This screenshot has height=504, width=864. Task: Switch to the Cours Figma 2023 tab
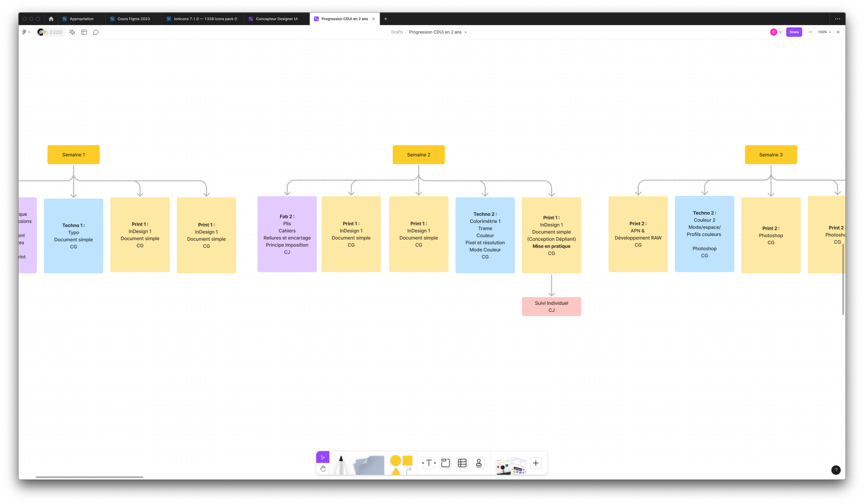pos(133,19)
